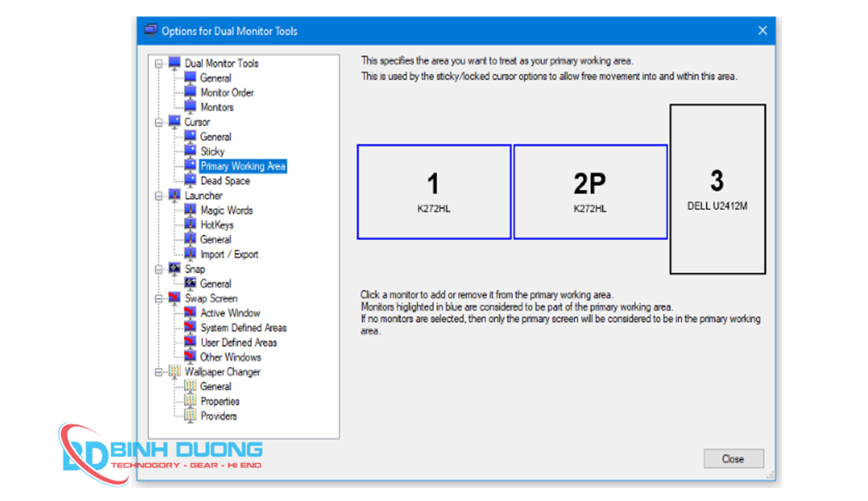The height and width of the screenshot is (501, 868).
Task: Click the Snap General icon
Action: click(x=190, y=283)
